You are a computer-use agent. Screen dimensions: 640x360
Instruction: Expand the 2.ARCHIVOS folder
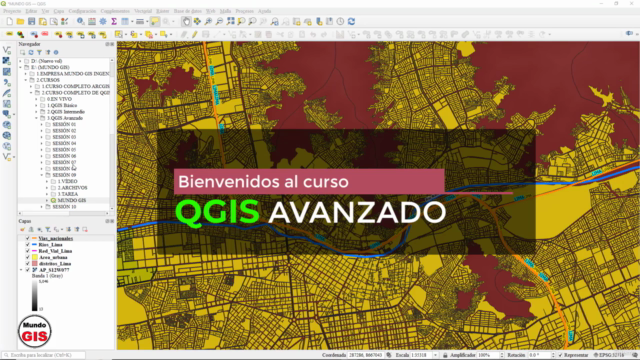(x=47, y=188)
